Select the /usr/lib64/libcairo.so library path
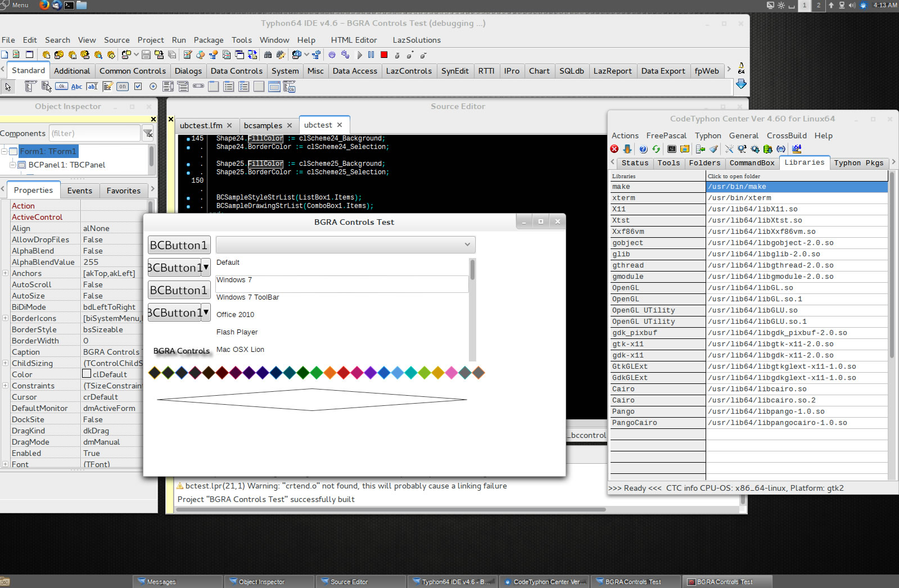The width and height of the screenshot is (899, 588). tap(797, 389)
